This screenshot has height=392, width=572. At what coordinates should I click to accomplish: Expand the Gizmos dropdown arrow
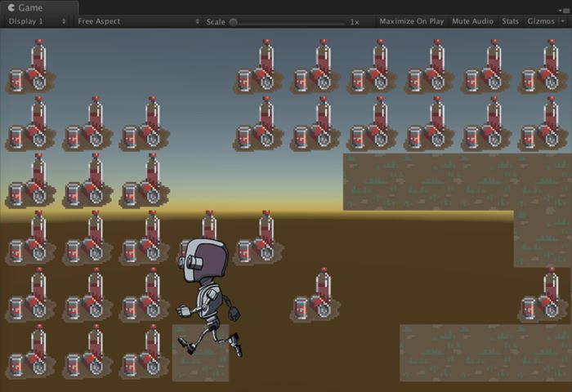[562, 21]
